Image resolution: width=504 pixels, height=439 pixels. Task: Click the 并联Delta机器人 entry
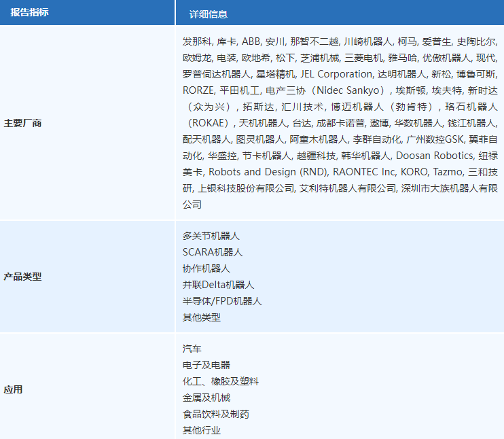[x=218, y=285]
